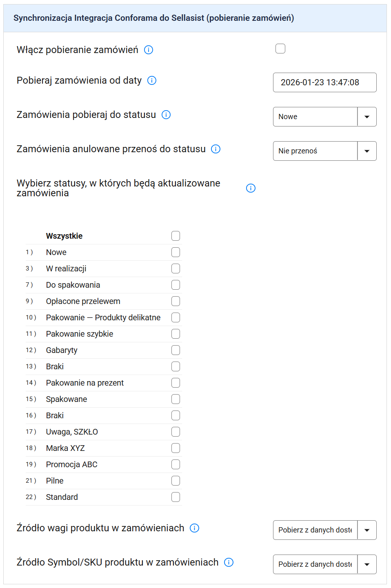Show info about Źródło wagi produktu
The width and height of the screenshot is (391, 588).
coord(195,528)
